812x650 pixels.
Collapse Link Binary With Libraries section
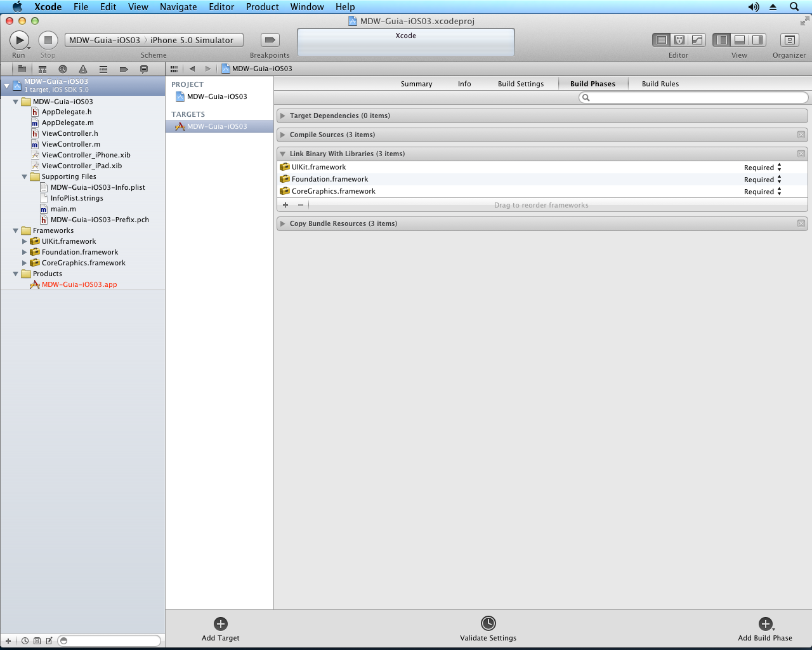click(x=283, y=154)
